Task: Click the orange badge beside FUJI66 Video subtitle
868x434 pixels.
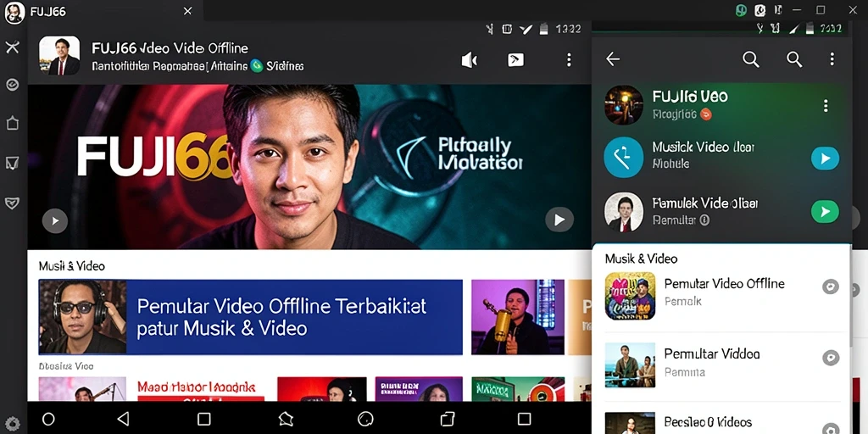Action: [706, 114]
